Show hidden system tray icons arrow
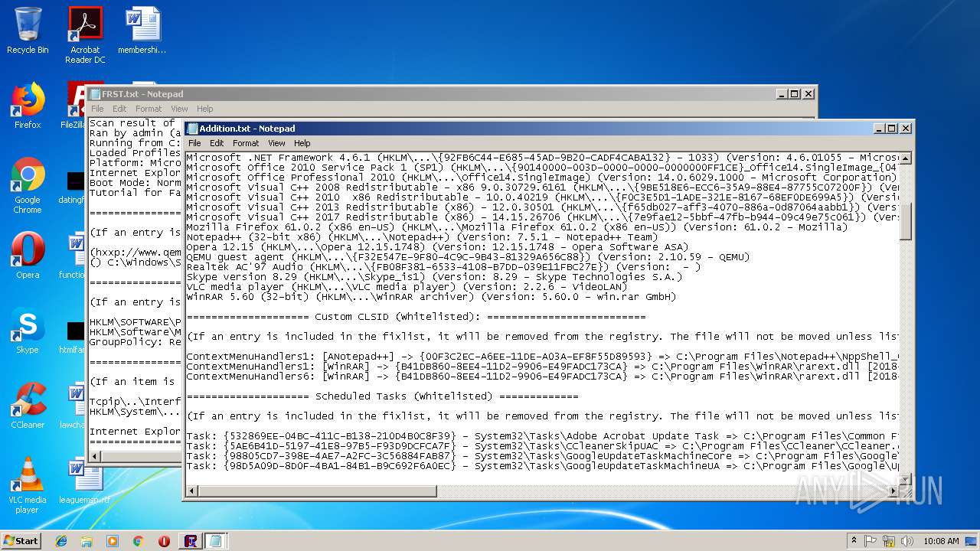 tap(854, 541)
